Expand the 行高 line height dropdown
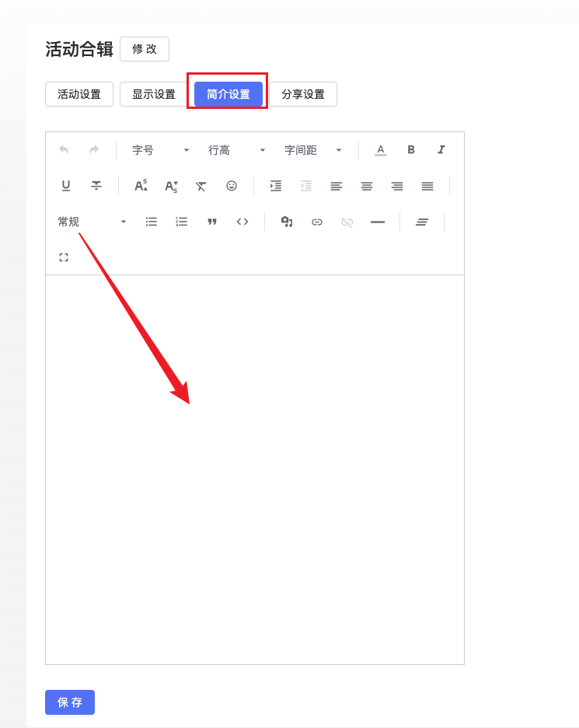This screenshot has height=728, width=579. [236, 150]
